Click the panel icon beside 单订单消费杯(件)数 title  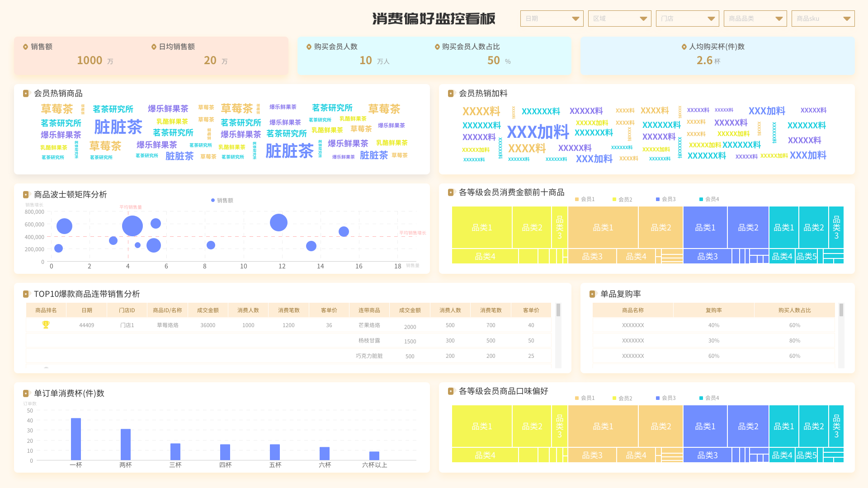26,394
